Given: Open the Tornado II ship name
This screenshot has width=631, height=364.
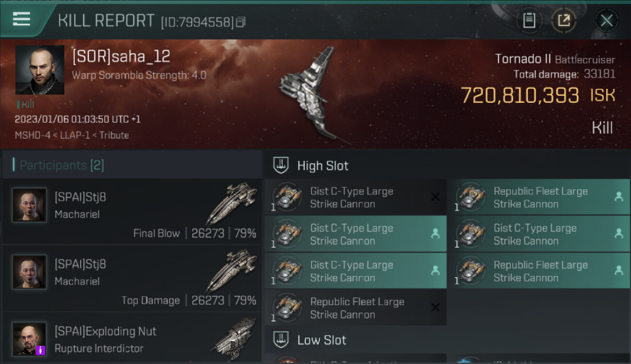Looking at the screenshot, I should pos(523,59).
